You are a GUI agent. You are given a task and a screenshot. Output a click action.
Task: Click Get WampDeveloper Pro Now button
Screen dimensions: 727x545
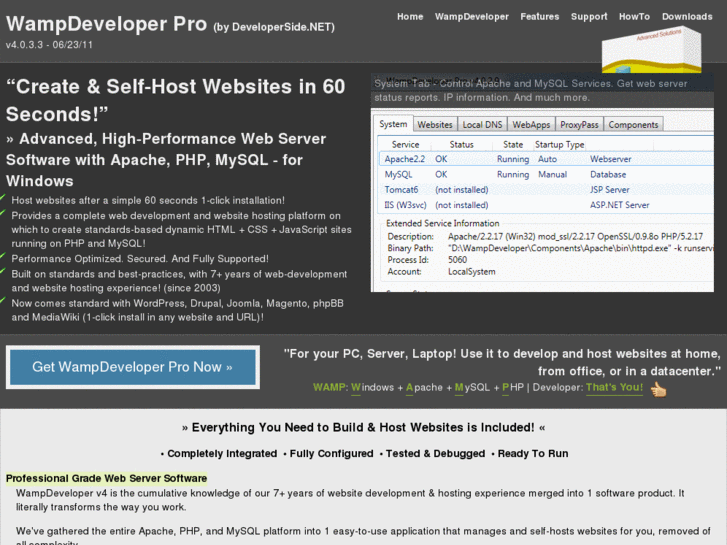[x=133, y=367]
